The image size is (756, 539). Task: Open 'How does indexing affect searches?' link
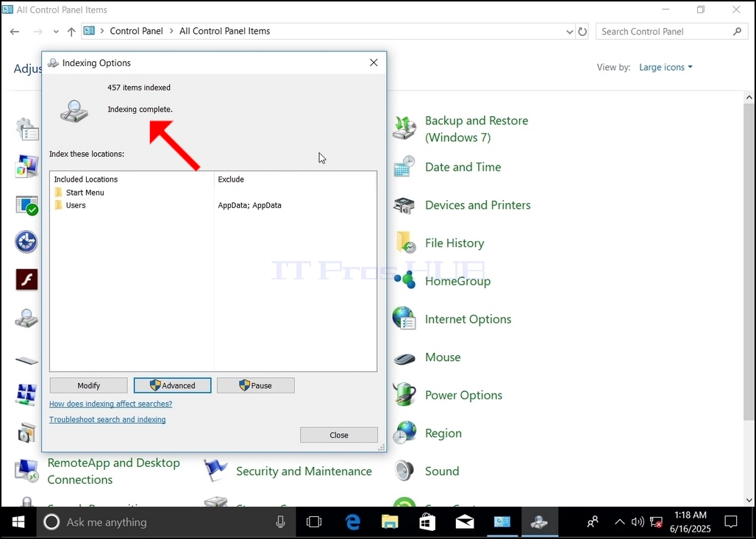coord(110,404)
